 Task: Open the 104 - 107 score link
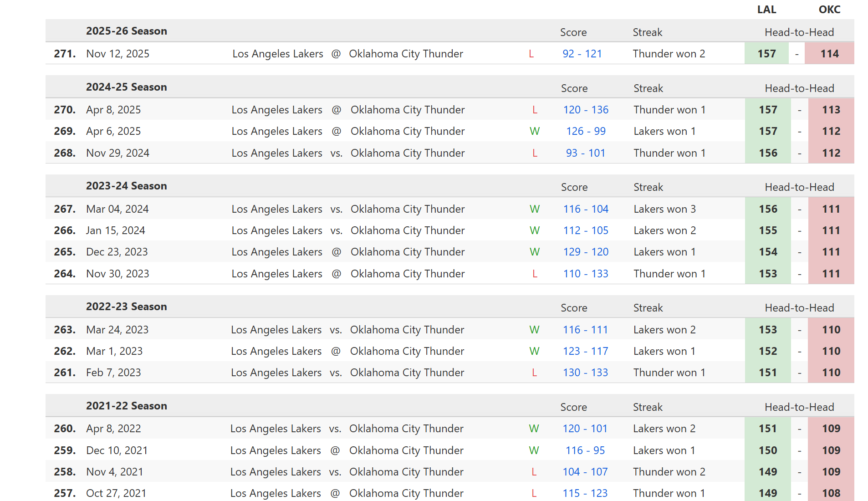pyautogui.click(x=585, y=472)
